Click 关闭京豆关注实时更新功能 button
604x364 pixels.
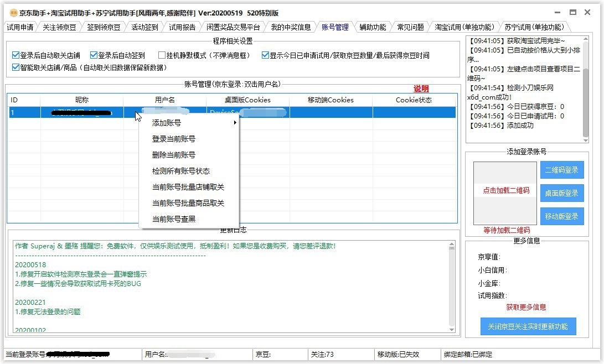[x=528, y=326]
